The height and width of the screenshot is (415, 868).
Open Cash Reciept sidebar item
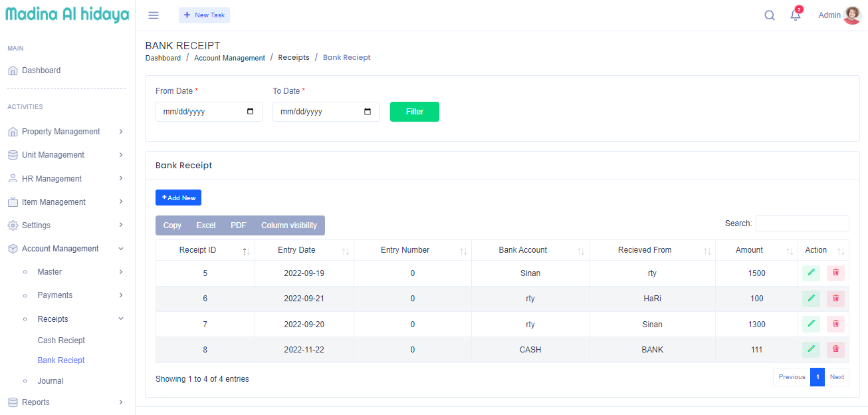(61, 341)
